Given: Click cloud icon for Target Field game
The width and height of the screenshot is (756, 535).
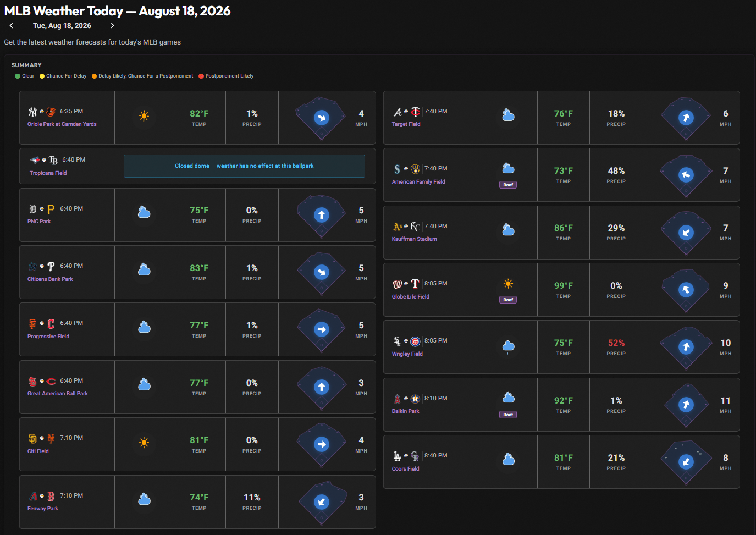Looking at the screenshot, I should [509, 115].
